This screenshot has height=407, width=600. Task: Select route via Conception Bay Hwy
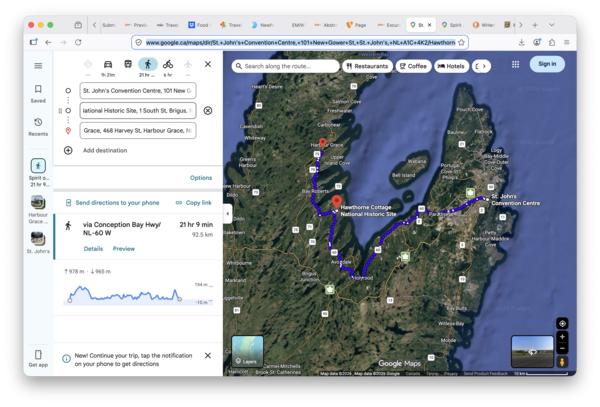click(139, 237)
